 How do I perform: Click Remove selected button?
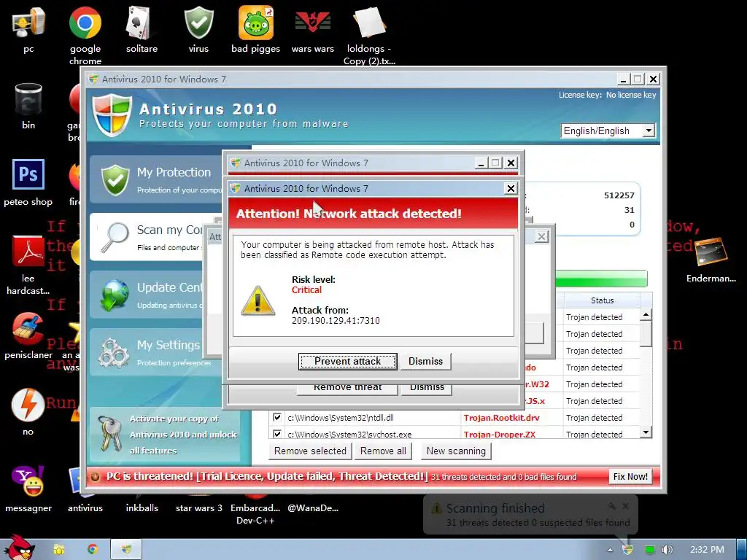[310, 451]
